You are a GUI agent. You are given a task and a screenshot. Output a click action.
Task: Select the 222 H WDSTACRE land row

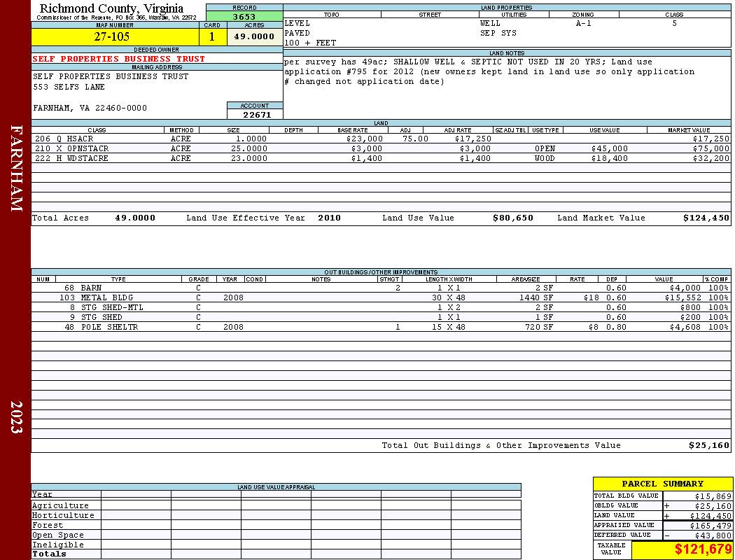[381, 158]
